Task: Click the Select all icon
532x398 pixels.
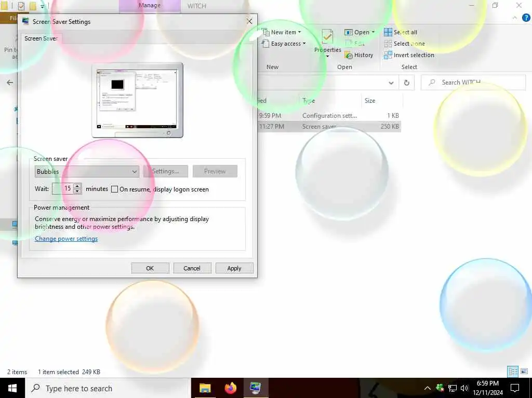Action: 388,32
